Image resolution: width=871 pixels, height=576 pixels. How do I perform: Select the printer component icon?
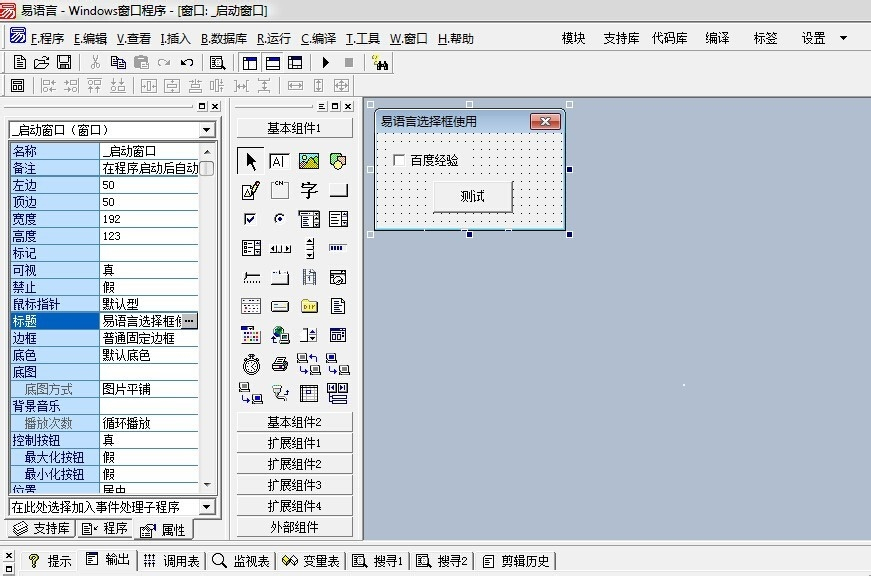[280, 364]
